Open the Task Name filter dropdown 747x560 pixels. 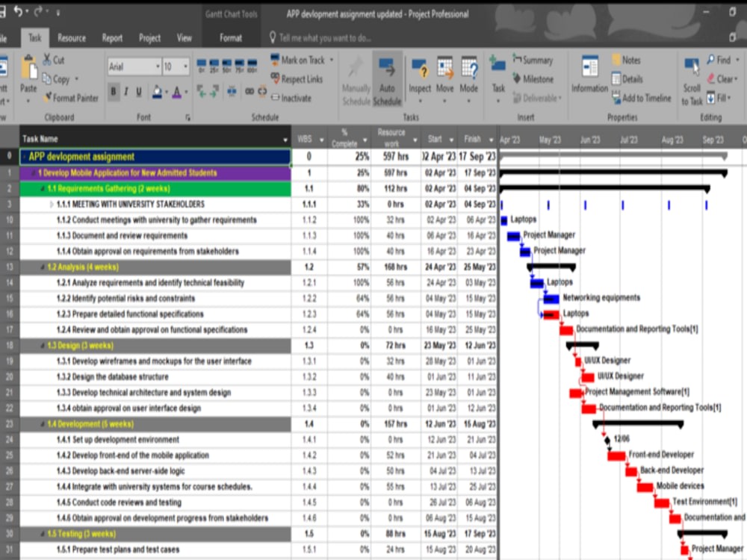pyautogui.click(x=286, y=139)
